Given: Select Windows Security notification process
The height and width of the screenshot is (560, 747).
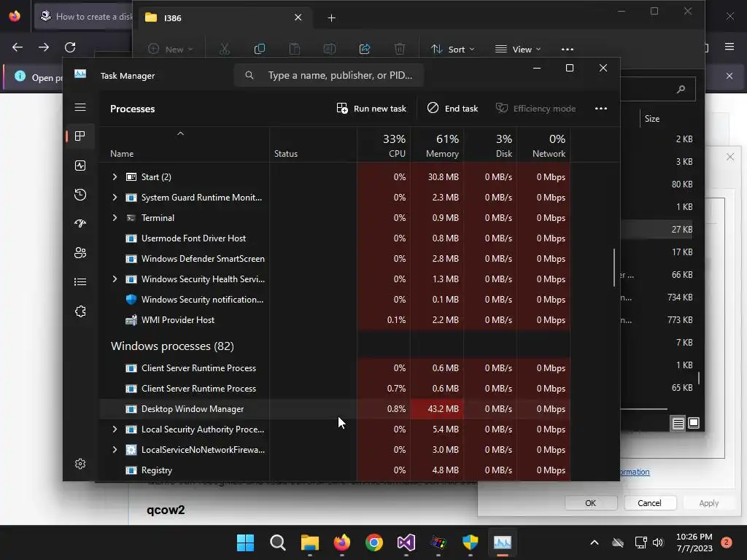Looking at the screenshot, I should coord(335,300).
